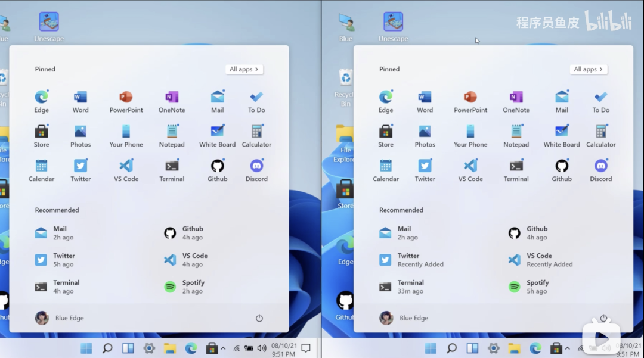Expand All apps in the left Start menu
644x358 pixels.
click(x=244, y=70)
